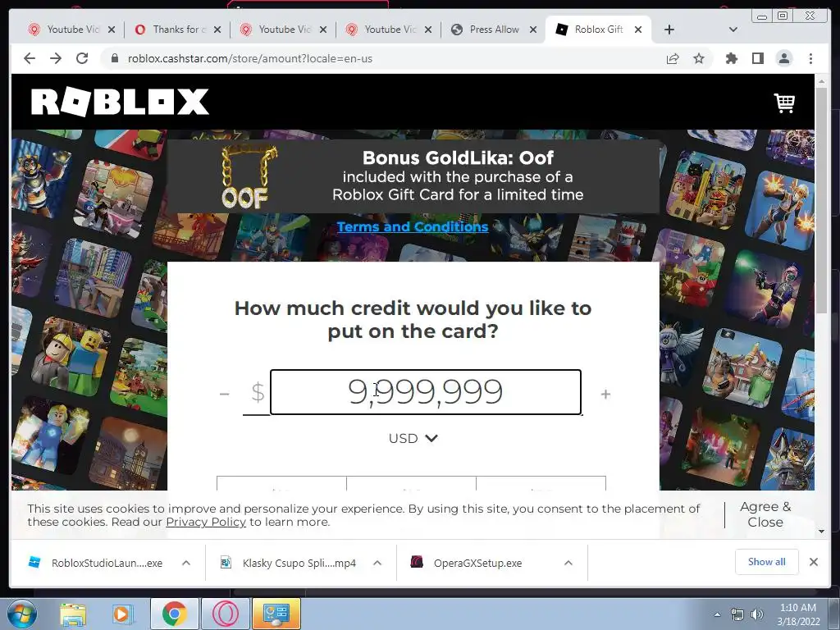Expand the USD currency dropdown

click(413, 438)
